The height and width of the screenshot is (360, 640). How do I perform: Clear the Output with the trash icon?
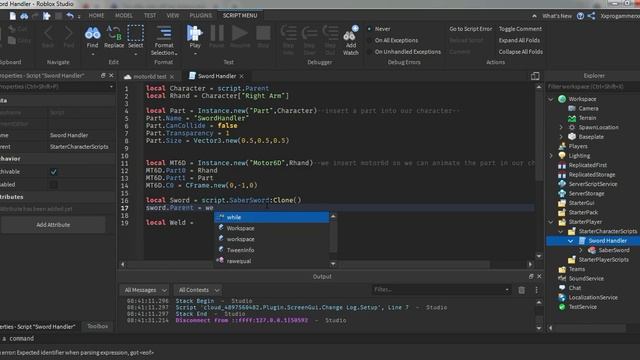pos(521,290)
